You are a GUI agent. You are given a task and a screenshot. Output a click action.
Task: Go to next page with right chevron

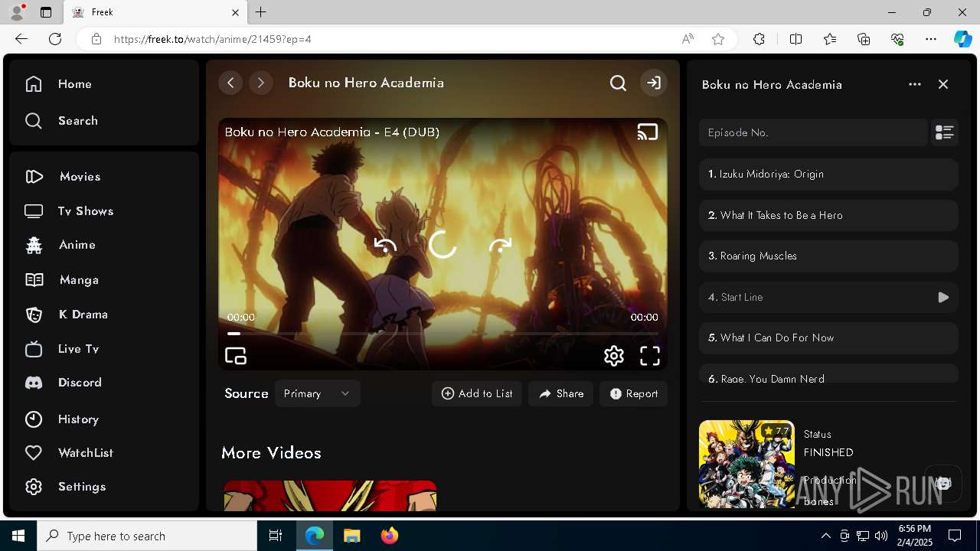[261, 83]
